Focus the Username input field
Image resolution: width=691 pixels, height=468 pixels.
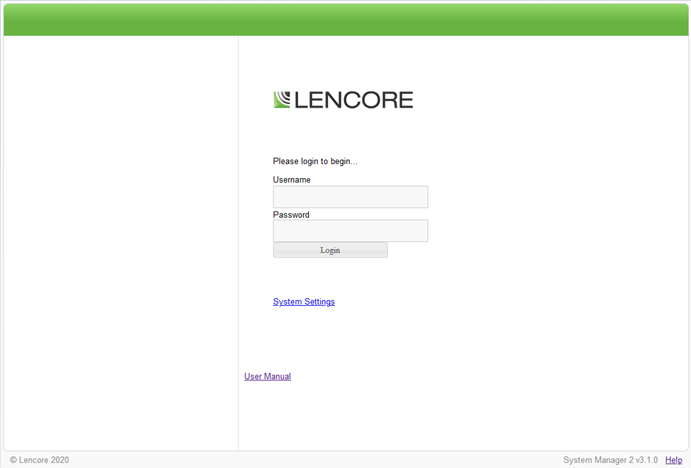pyautogui.click(x=350, y=197)
